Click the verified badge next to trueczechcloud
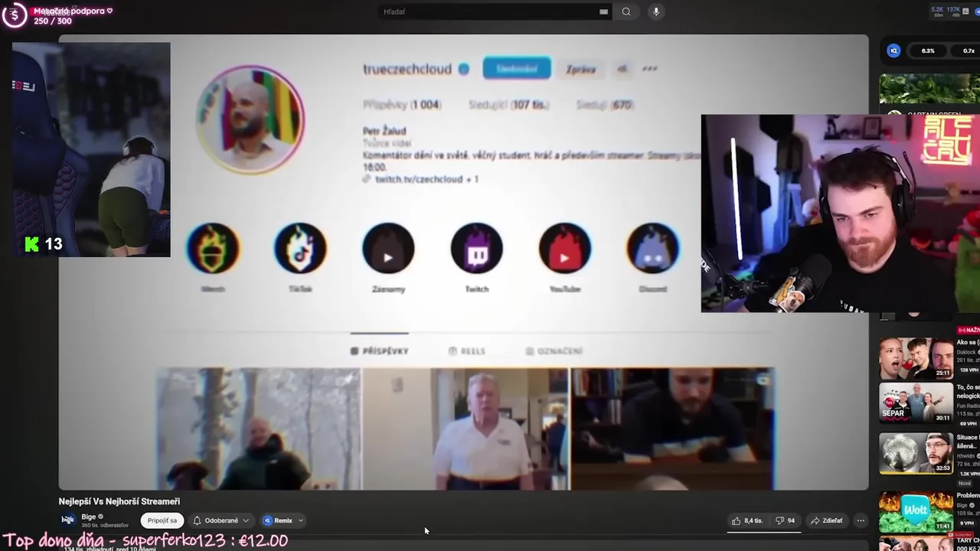 pos(463,69)
